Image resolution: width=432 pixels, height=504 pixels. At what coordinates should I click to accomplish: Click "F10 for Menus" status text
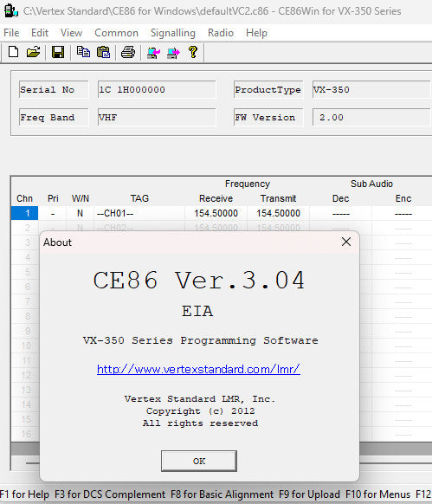click(377, 494)
